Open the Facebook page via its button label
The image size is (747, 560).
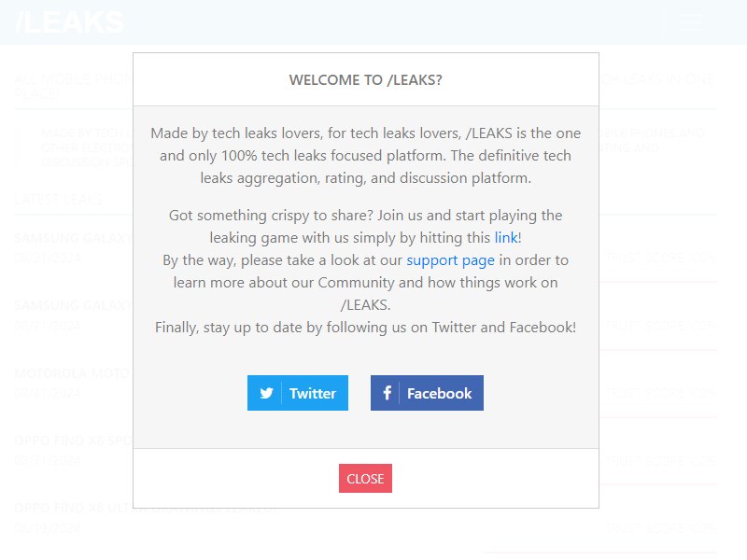coord(439,393)
